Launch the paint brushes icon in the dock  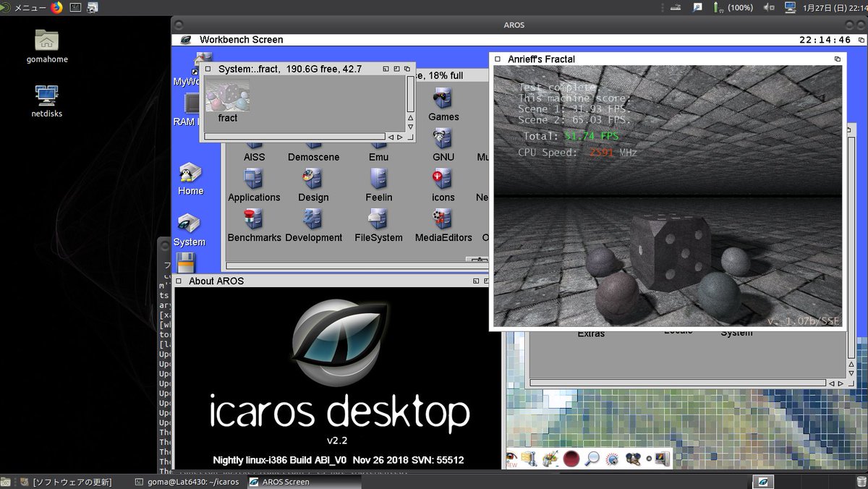click(550, 458)
